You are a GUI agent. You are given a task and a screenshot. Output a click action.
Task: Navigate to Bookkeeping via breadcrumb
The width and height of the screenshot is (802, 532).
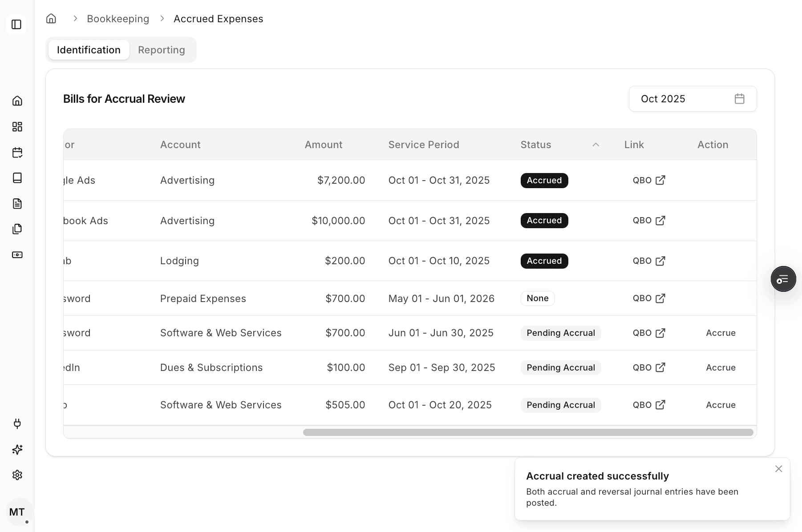[x=118, y=19]
